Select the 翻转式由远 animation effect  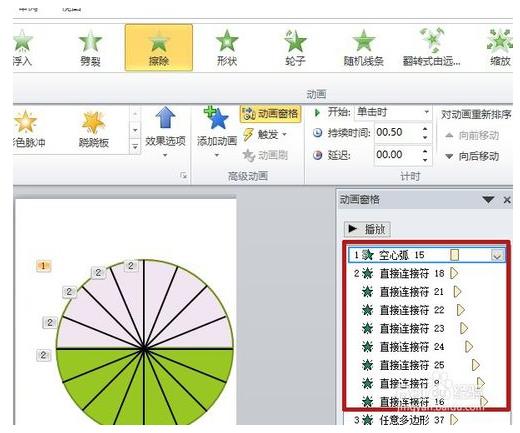(x=432, y=48)
